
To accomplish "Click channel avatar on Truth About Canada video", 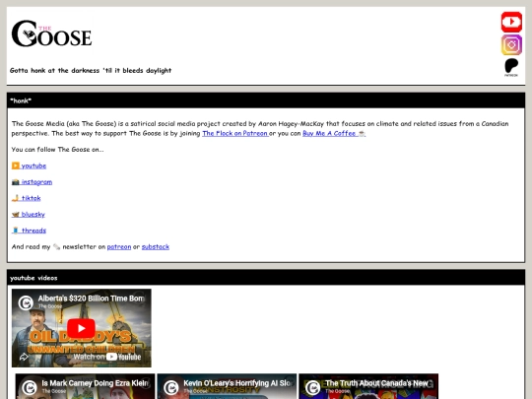I will [313, 387].
